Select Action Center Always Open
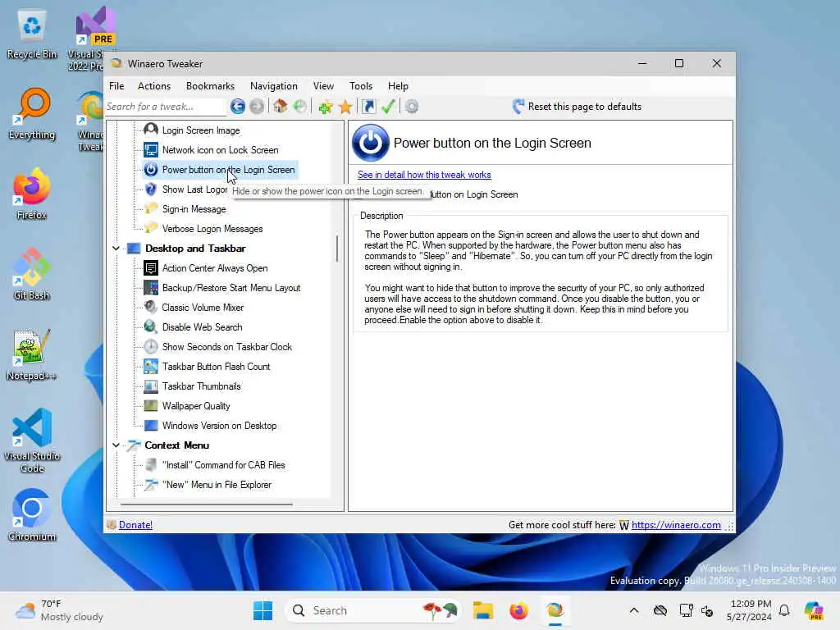This screenshot has height=630, width=840. coord(206,268)
